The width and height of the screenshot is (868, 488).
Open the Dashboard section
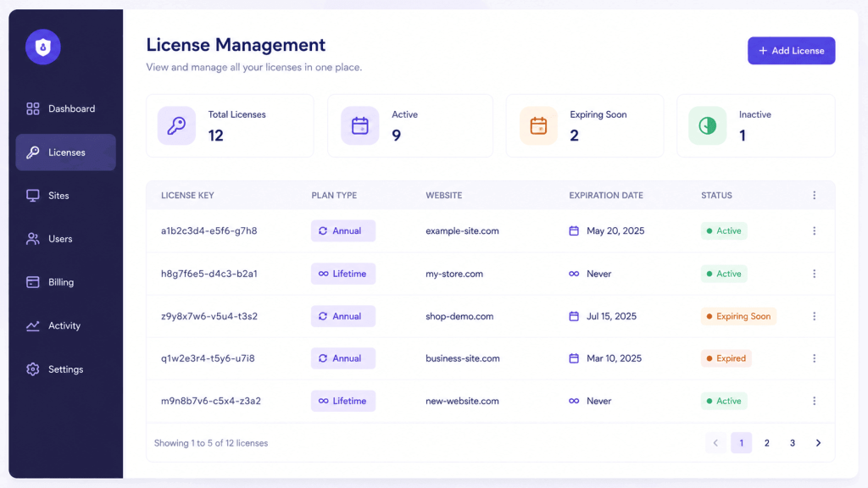click(65, 109)
